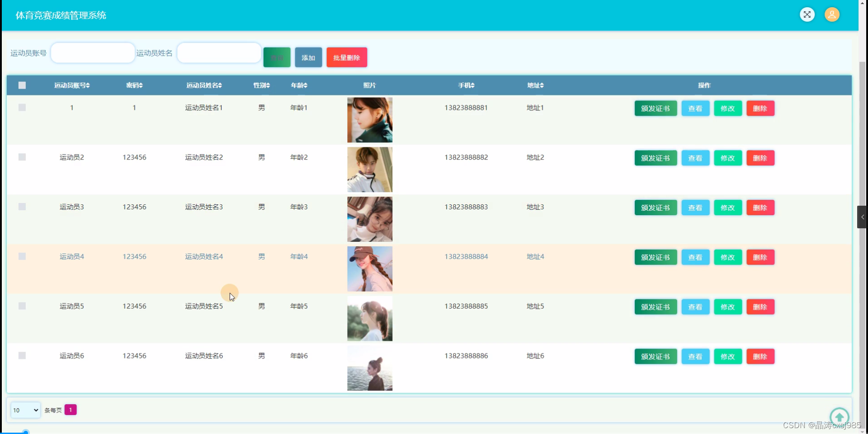This screenshot has height=434, width=868.
Task: Open the photo thumbnail for 运动员6
Action: pos(370,368)
